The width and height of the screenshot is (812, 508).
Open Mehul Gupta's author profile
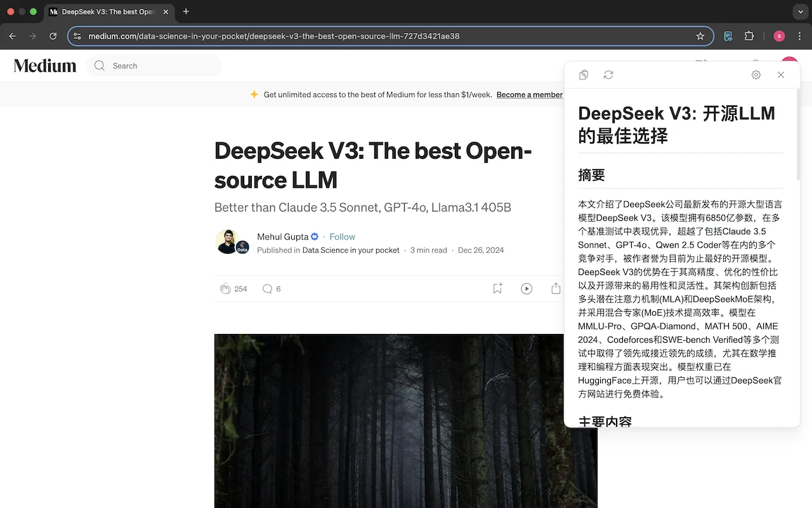click(x=283, y=237)
